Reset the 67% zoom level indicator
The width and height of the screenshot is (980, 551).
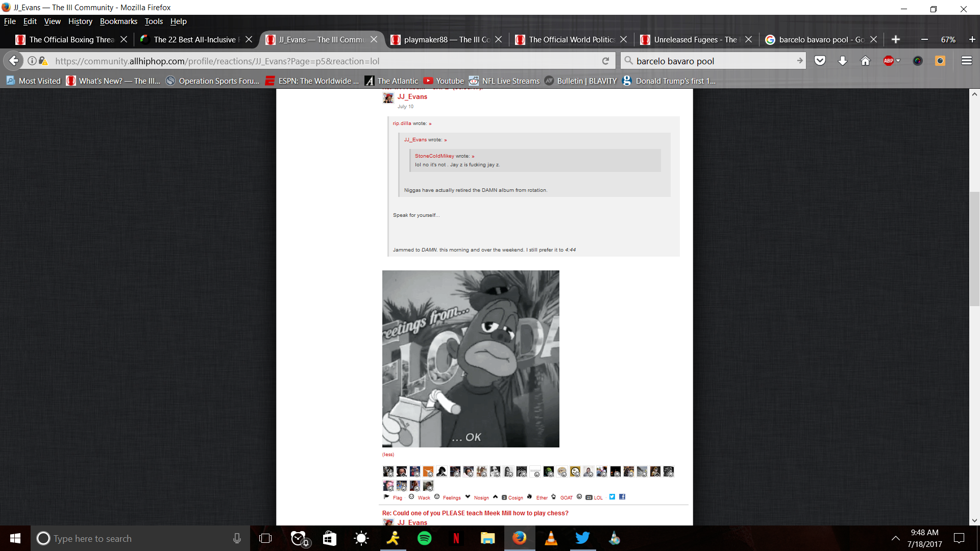[948, 39]
